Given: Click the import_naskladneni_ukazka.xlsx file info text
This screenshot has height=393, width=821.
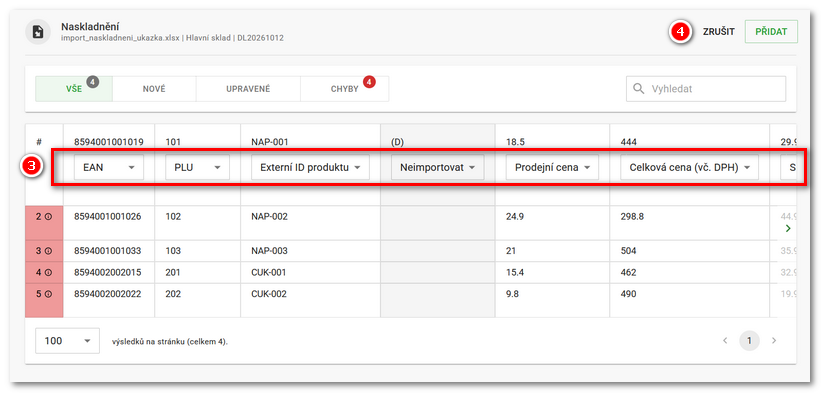Looking at the screenshot, I should point(172,38).
